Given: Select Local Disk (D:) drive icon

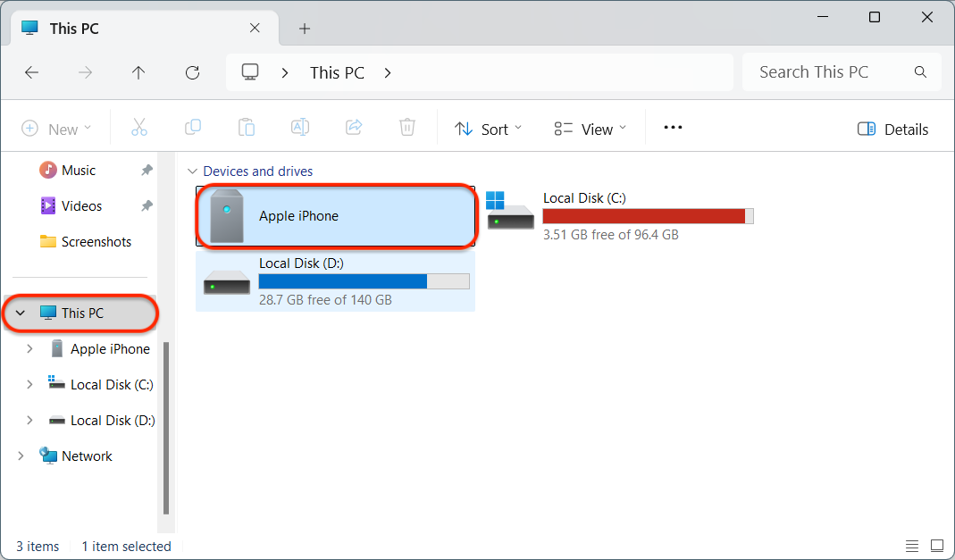Looking at the screenshot, I should (227, 283).
